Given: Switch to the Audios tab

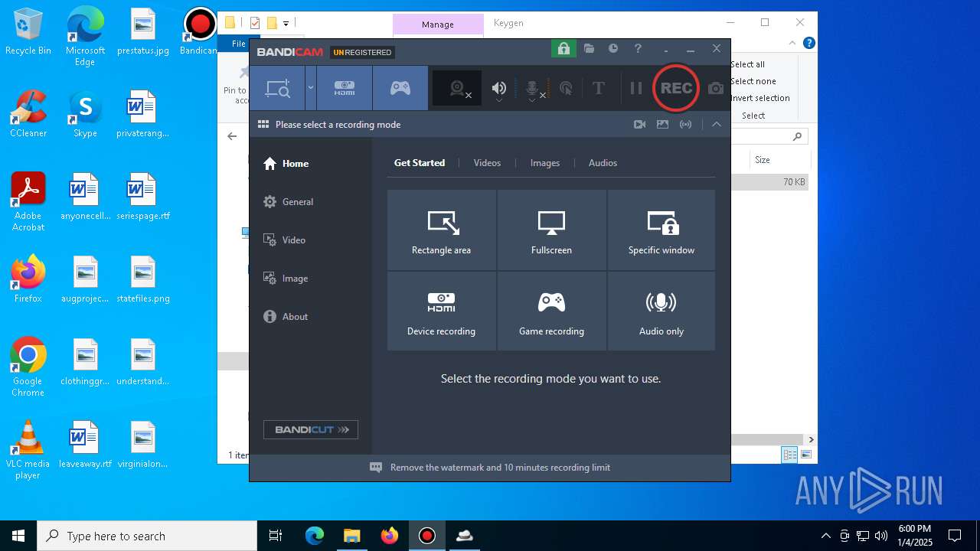Looking at the screenshot, I should click(603, 162).
